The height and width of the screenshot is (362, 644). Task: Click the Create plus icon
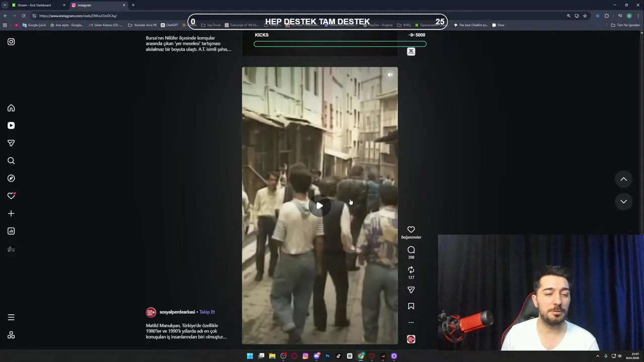pyautogui.click(x=11, y=214)
